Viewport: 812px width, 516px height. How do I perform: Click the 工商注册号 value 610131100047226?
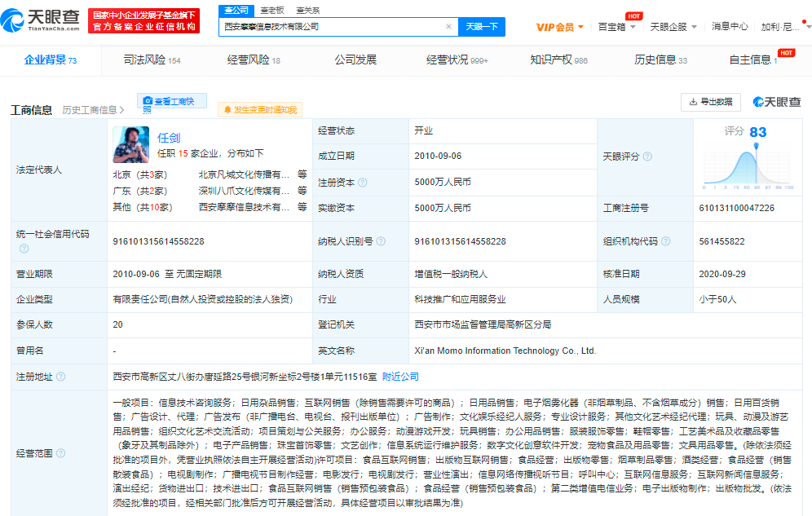tap(736, 208)
